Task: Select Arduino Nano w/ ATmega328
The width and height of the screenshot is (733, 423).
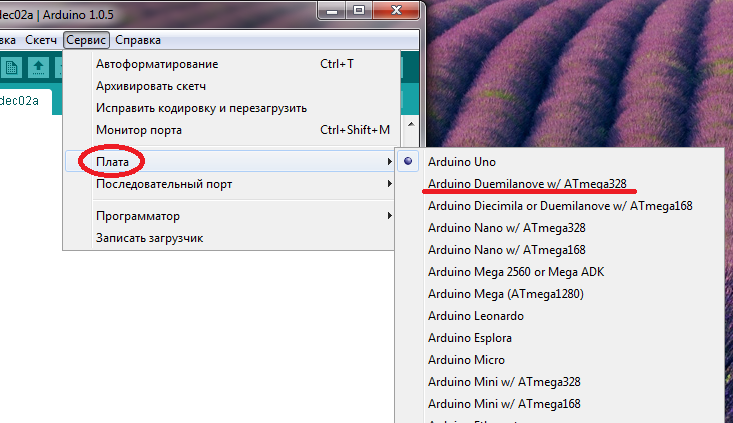Action: pos(560,228)
